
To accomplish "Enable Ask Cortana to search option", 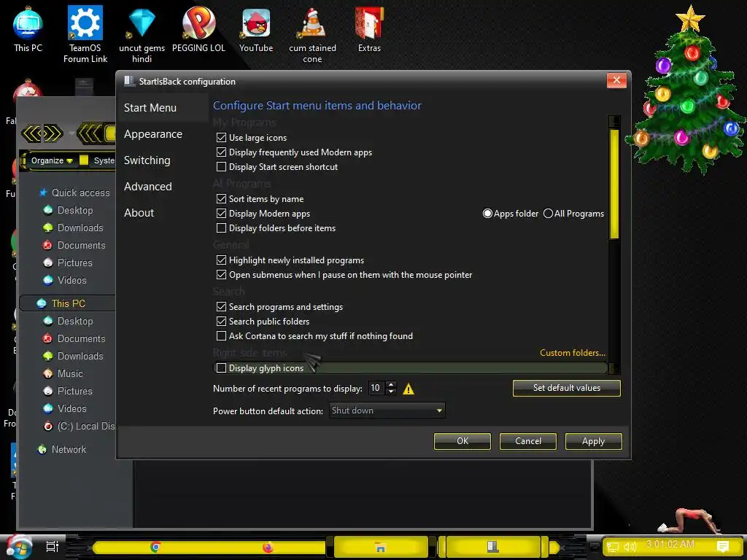I will click(221, 336).
